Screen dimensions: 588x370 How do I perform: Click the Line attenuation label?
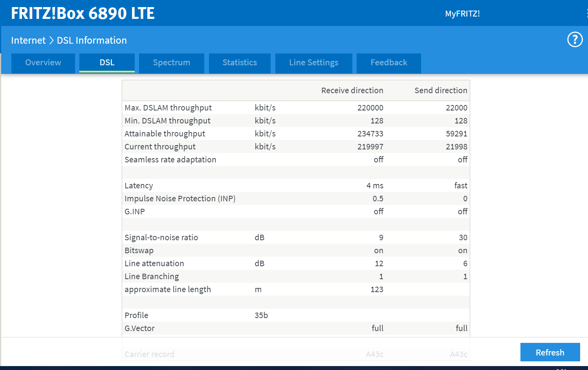(x=154, y=263)
